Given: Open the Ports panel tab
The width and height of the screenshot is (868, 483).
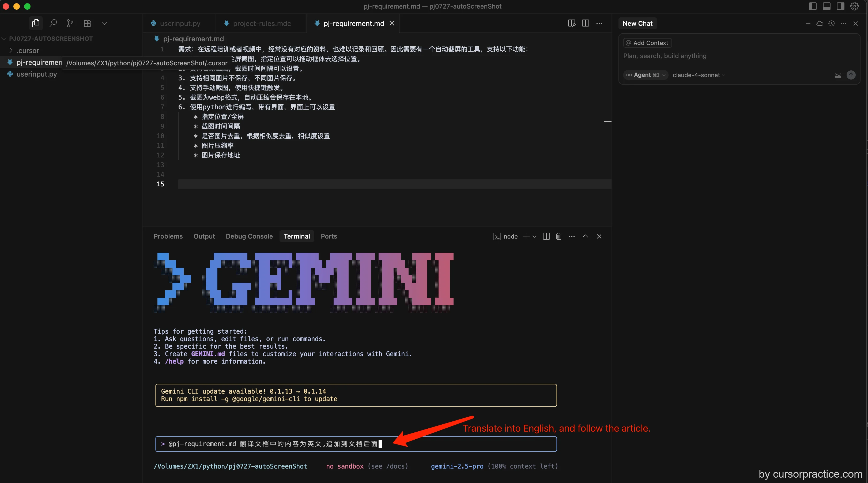Looking at the screenshot, I should 329,236.
